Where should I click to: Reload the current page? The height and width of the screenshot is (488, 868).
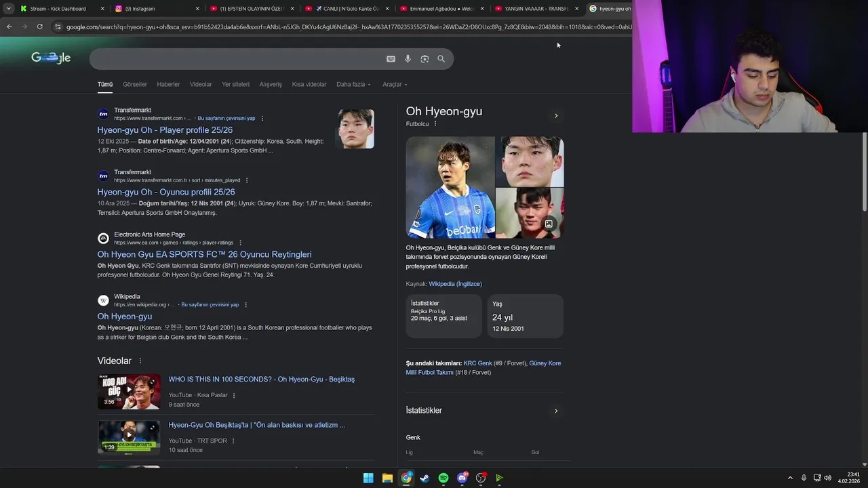click(40, 26)
